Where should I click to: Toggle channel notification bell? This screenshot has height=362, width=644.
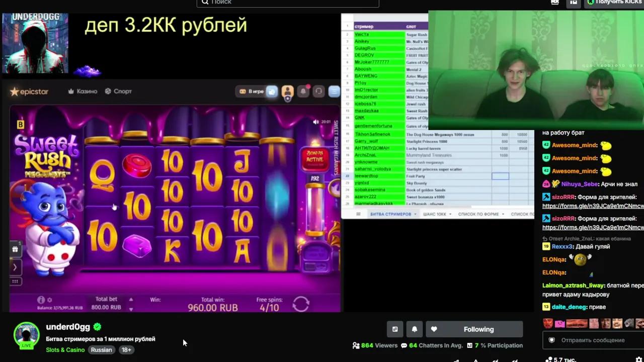pyautogui.click(x=415, y=329)
